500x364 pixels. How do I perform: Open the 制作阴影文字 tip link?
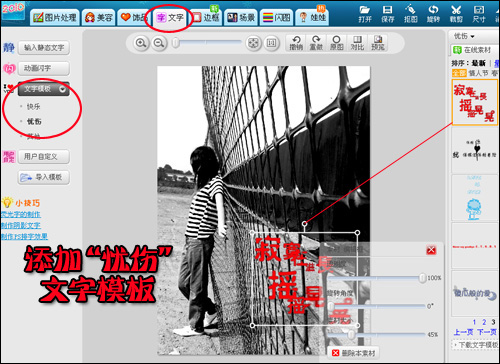tap(21, 225)
